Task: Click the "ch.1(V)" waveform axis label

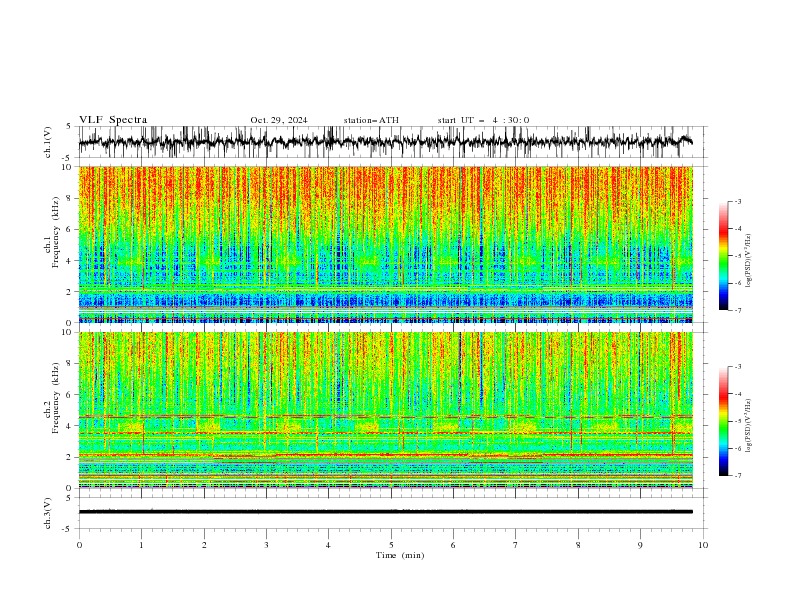Action: [48, 142]
